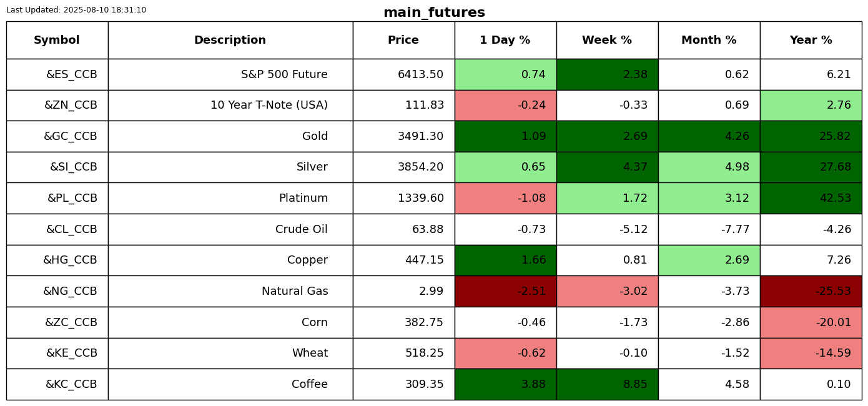Click the Price column header
Image resolution: width=868 pixels, height=406 pixels.
coord(403,40)
